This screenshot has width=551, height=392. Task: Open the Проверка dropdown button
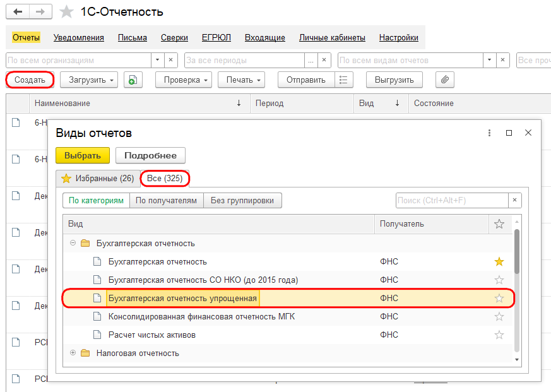[184, 80]
